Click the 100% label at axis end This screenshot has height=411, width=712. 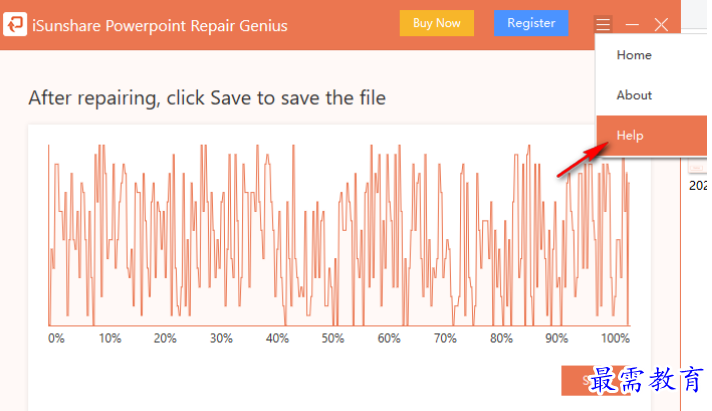(615, 338)
